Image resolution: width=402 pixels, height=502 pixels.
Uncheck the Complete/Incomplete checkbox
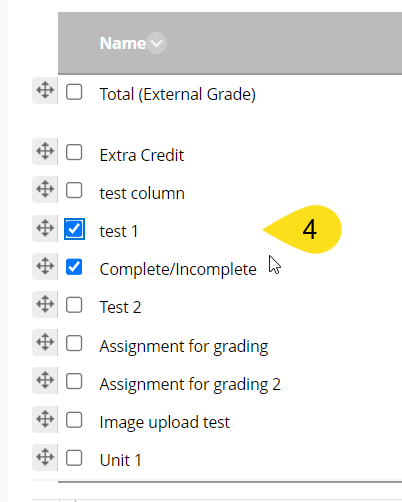74,267
